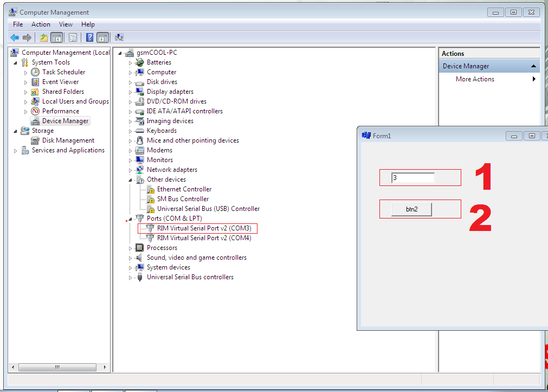Select Disk Management in left tree
Screen dimensions: 548x392
tap(68, 140)
